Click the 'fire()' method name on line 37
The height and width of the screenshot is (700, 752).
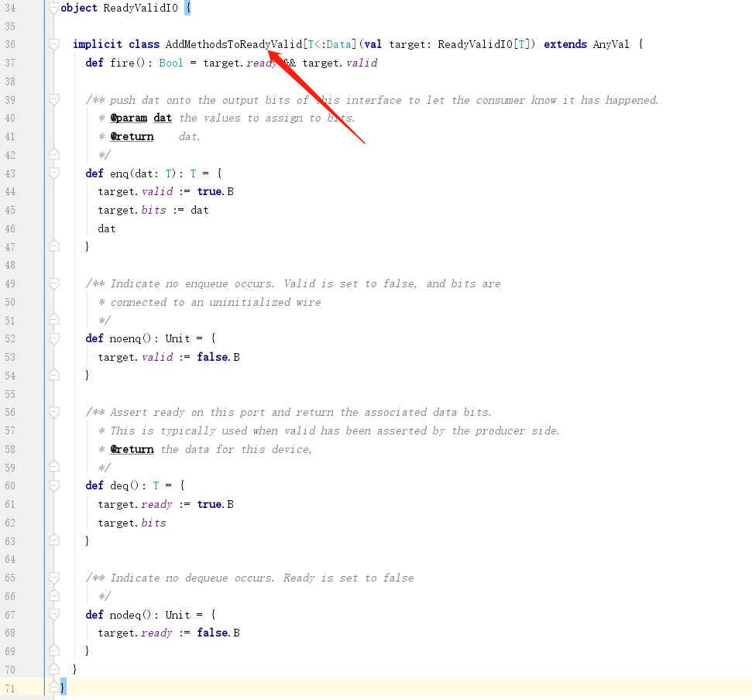127,63
